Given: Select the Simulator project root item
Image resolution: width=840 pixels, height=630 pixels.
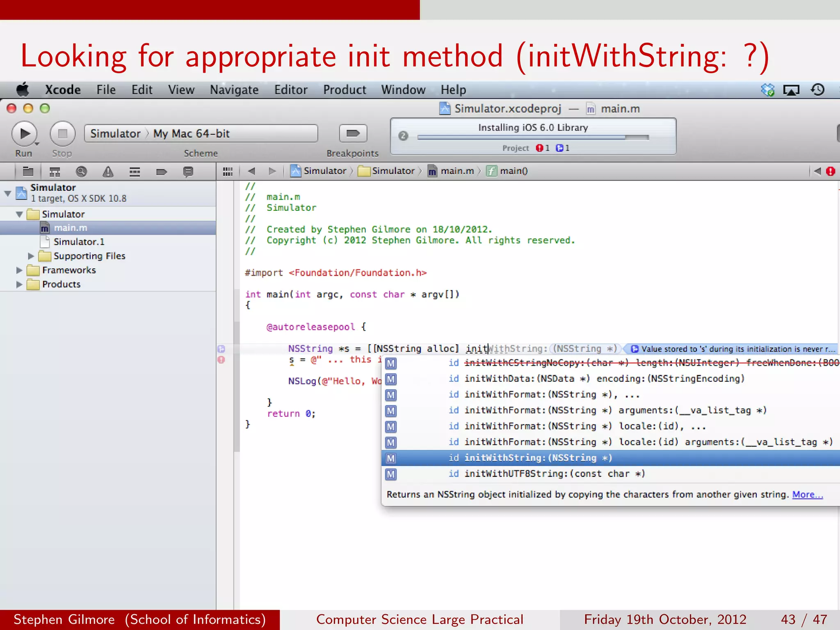Looking at the screenshot, I should pos(108,193).
